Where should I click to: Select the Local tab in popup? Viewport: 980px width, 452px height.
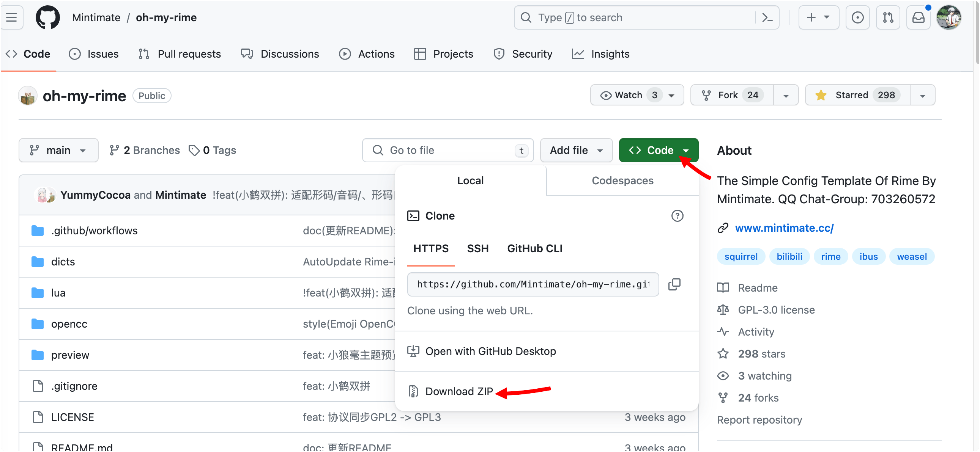pos(470,181)
